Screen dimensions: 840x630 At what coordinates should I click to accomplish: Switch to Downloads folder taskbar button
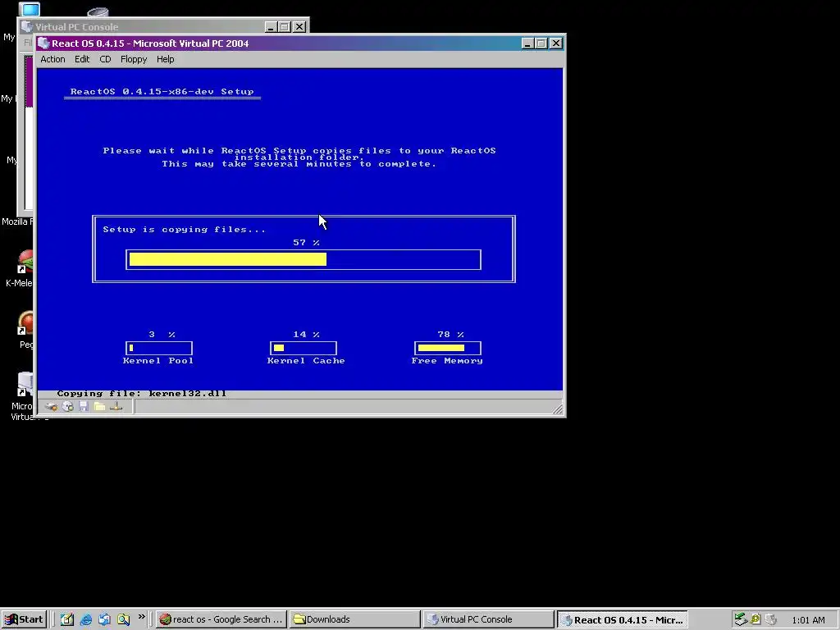point(354,619)
